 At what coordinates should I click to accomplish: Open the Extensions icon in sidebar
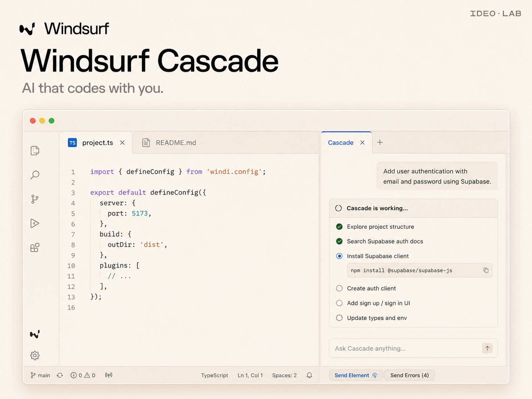point(35,248)
